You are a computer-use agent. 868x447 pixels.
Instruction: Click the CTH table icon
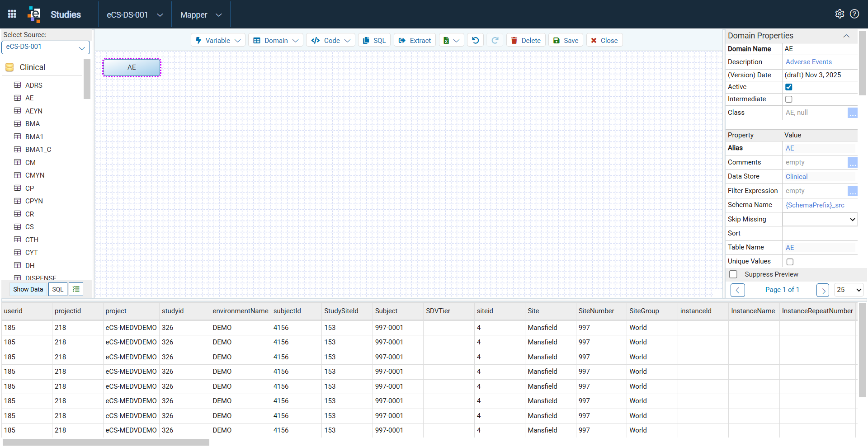click(x=18, y=240)
